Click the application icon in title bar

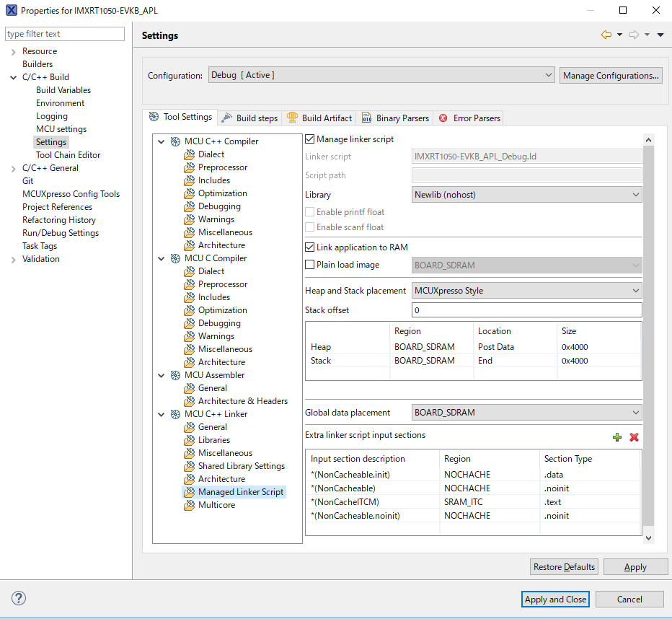12,10
